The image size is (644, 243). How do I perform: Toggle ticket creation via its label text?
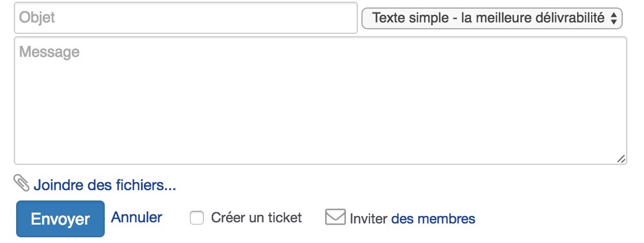click(256, 218)
